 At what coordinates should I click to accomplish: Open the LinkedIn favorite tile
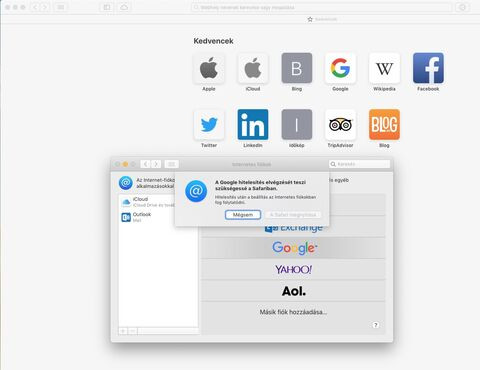(x=253, y=125)
